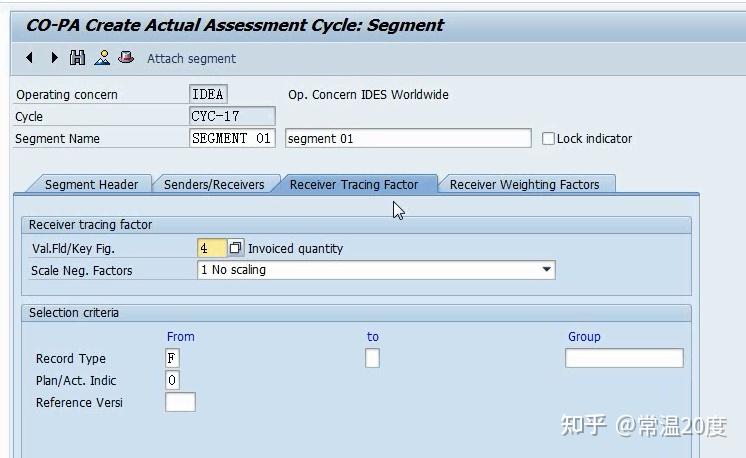The height and width of the screenshot is (458, 746).
Task: Go to previous segment arrow
Action: [29, 58]
